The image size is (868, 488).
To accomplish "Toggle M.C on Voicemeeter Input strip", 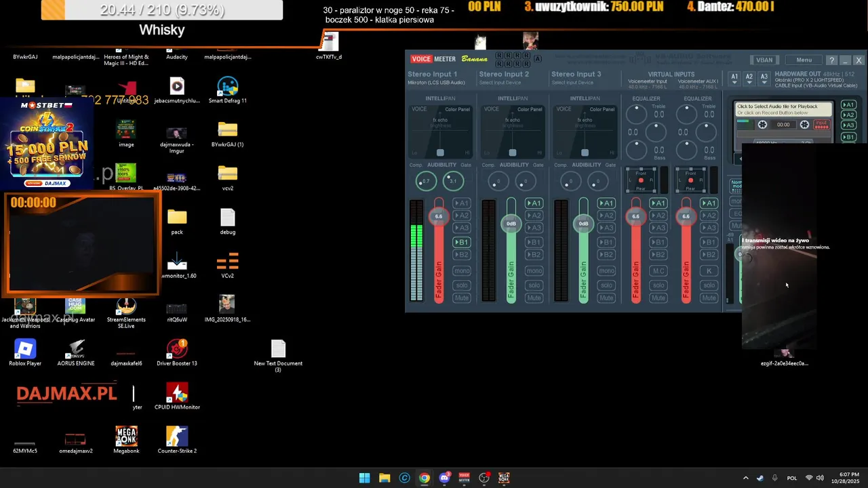I will coord(658,271).
